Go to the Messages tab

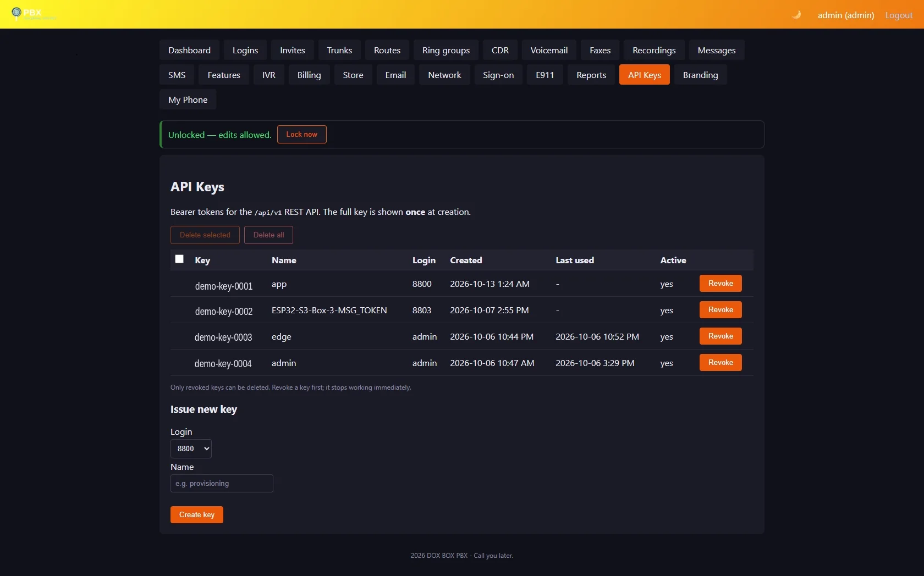[x=717, y=50]
